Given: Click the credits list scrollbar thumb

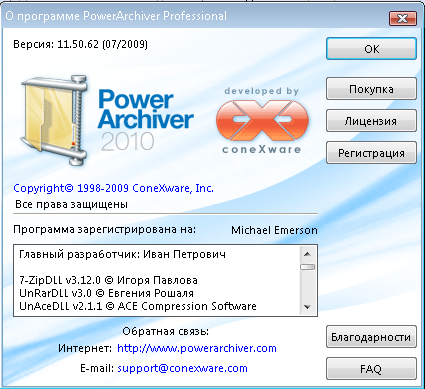Looking at the screenshot, I should [307, 267].
